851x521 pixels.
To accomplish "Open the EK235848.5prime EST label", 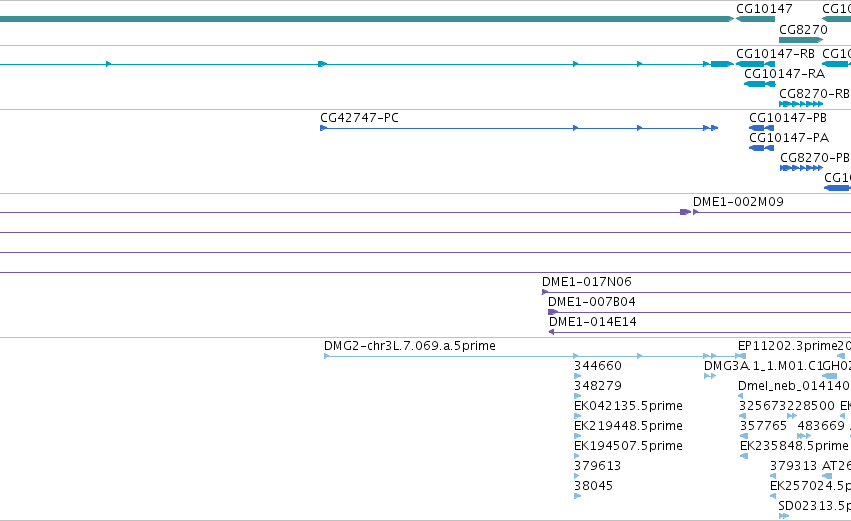I will point(794,446).
